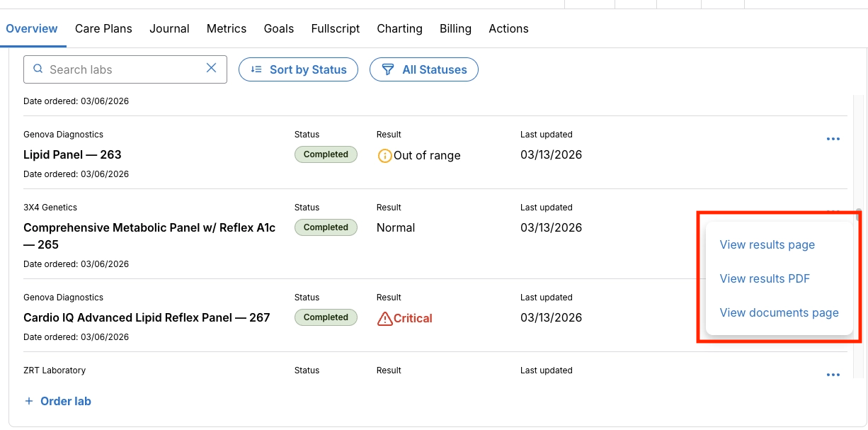
Task: Select View documents page option
Action: (x=779, y=312)
